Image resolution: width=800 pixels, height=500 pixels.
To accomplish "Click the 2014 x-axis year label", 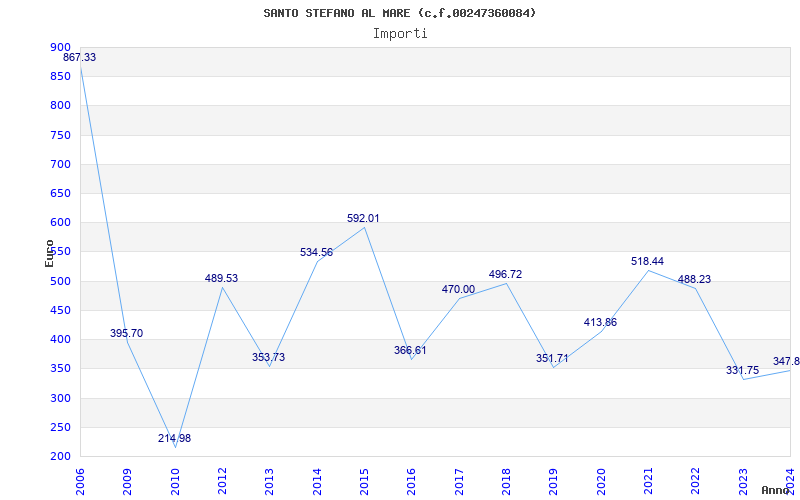I will 317,482.
